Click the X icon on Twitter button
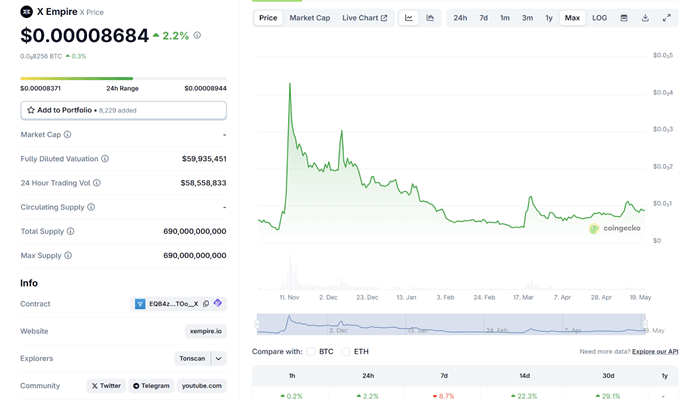 [95, 386]
